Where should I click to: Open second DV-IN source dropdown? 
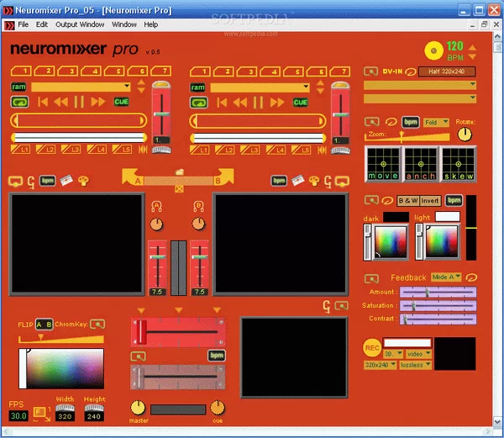pyautogui.click(x=420, y=98)
